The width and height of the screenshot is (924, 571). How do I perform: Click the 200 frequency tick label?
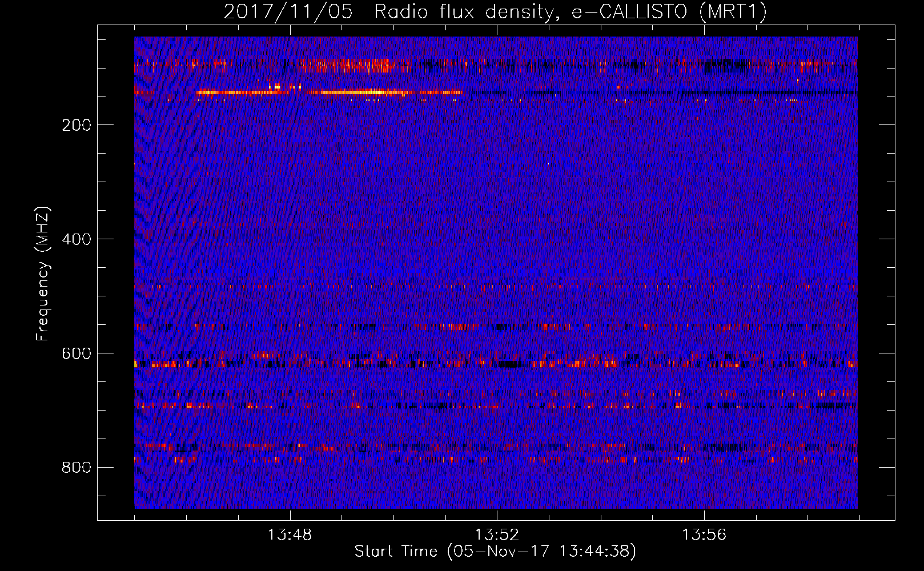[x=77, y=125]
